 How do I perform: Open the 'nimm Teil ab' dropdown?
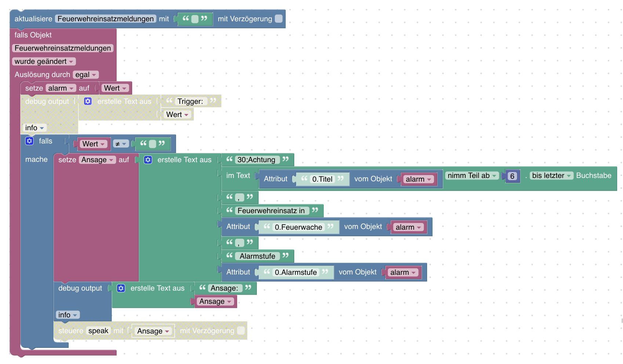472,175
